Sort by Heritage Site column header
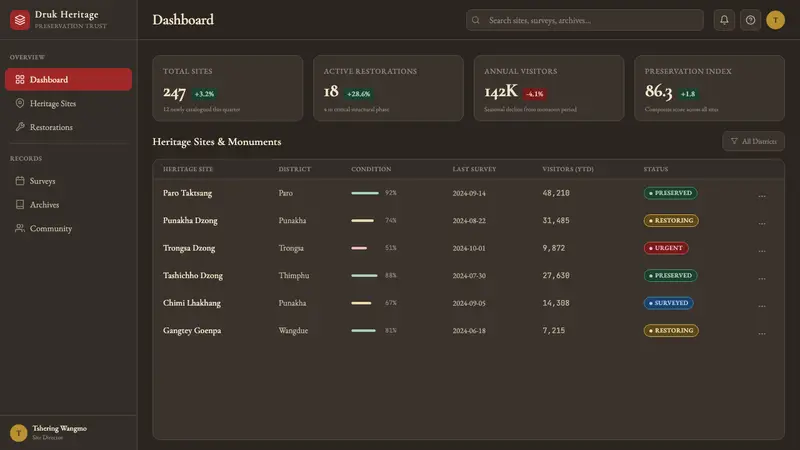 coord(188,169)
